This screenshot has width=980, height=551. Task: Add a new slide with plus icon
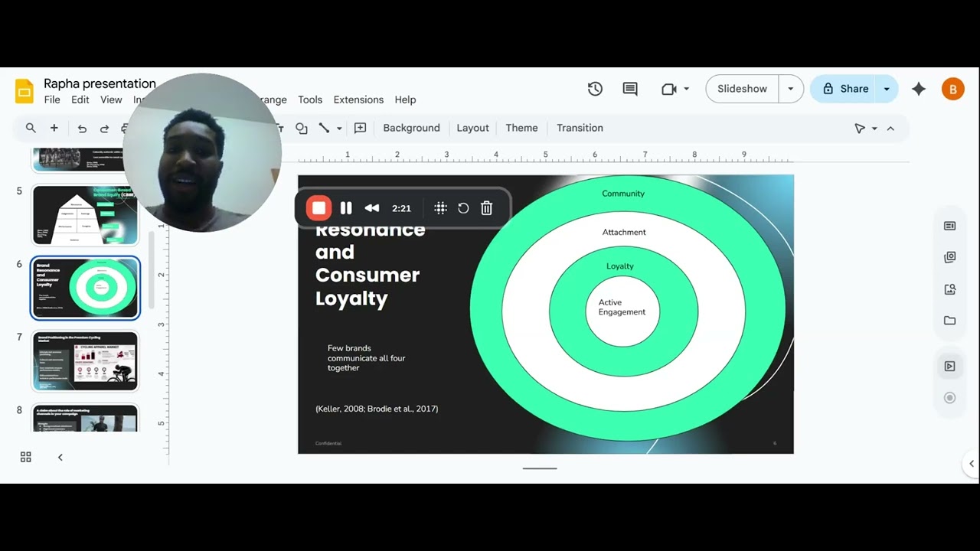[x=54, y=128]
